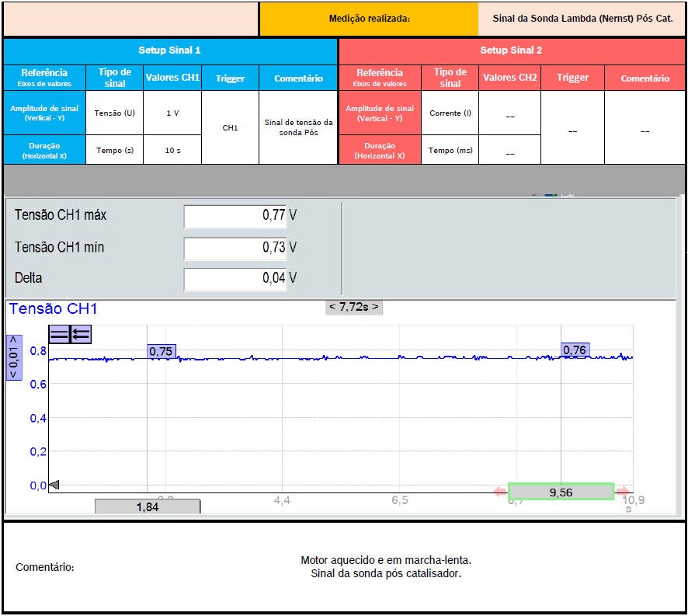
Task: Click the vertical 0,01 scale control
Action: click(14, 357)
